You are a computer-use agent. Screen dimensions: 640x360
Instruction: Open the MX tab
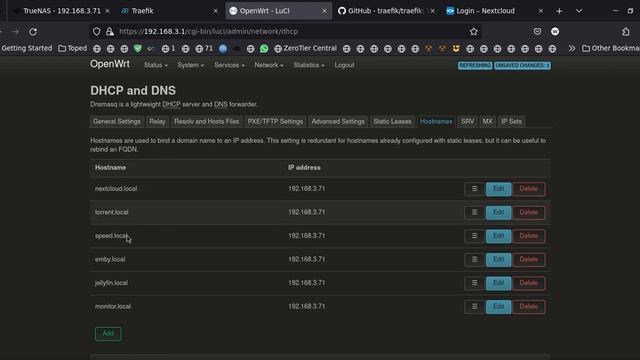[487, 122]
